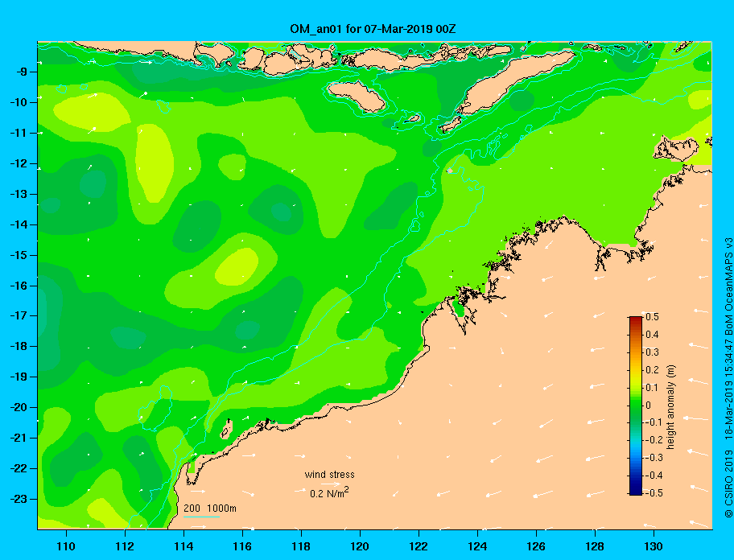Click the "0.5" colorbar value

(x=652, y=317)
